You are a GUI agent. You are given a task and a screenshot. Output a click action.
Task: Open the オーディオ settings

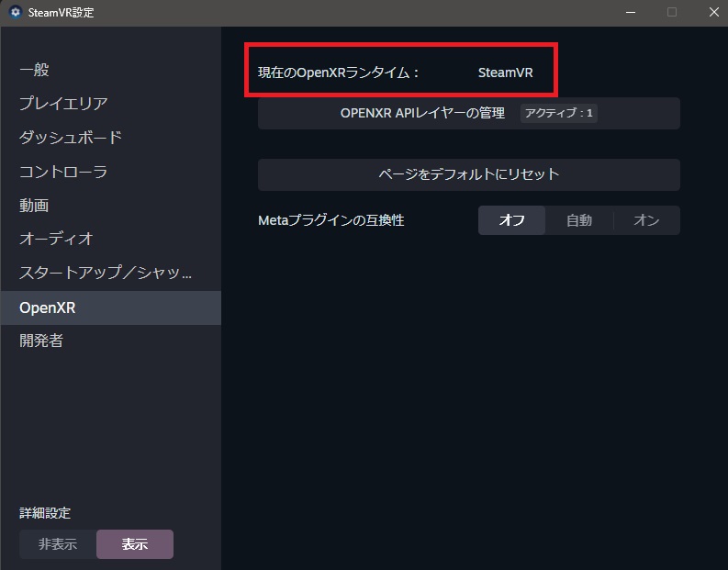click(110, 239)
